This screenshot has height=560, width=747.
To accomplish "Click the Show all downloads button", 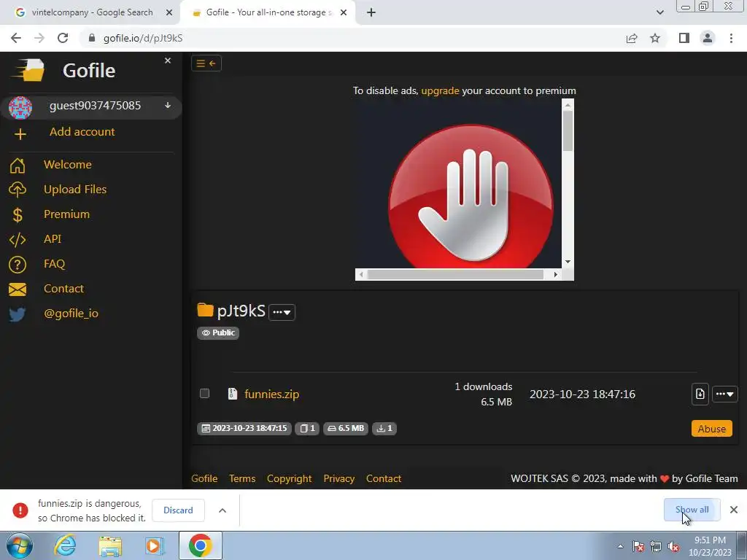I will pyautogui.click(x=692, y=510).
